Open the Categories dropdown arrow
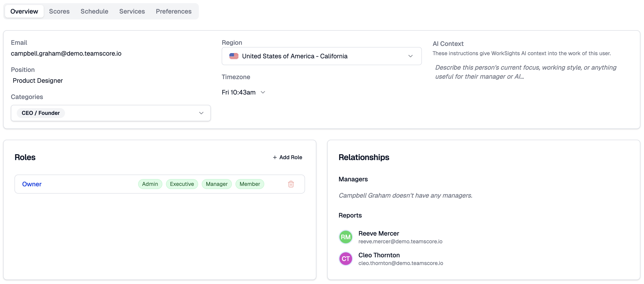 coord(201,113)
